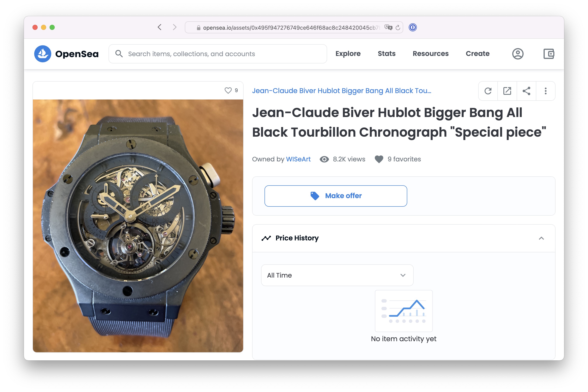Click the external link open icon

507,91
